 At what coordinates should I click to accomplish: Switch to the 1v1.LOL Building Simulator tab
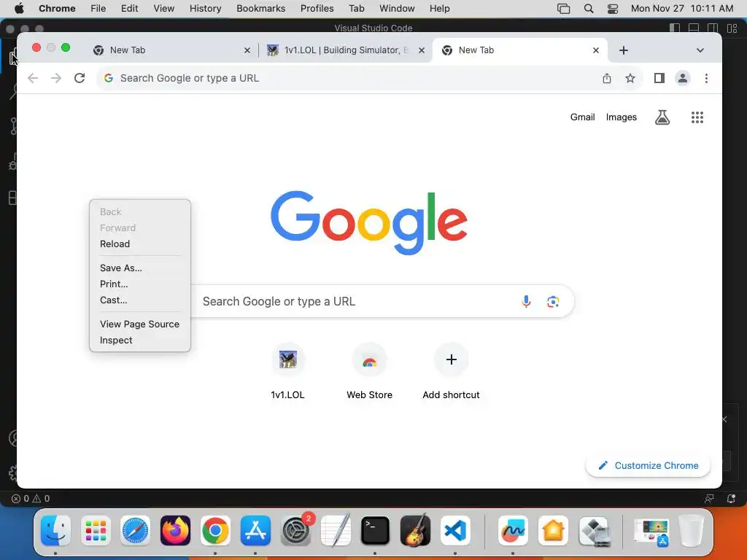[344, 50]
